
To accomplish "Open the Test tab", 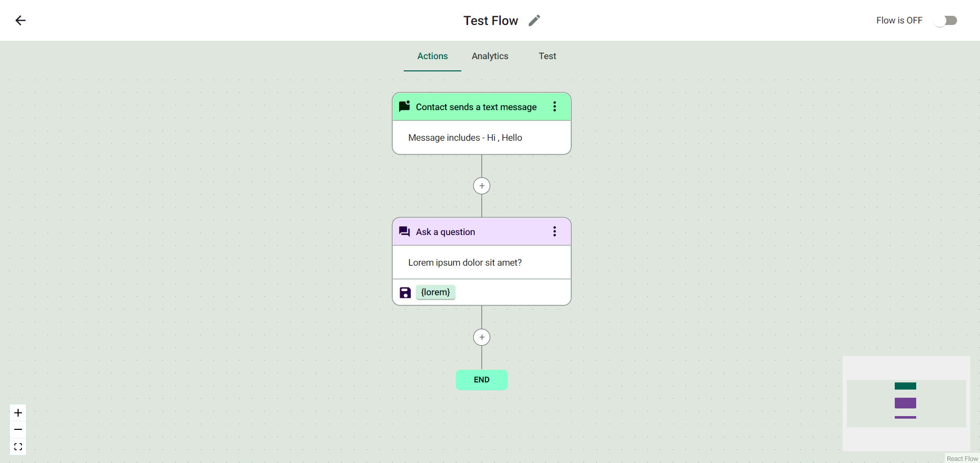I will (547, 56).
